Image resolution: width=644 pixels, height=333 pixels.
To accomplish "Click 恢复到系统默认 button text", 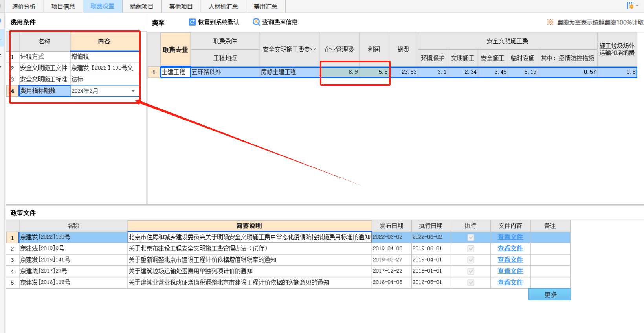I will [x=218, y=22].
